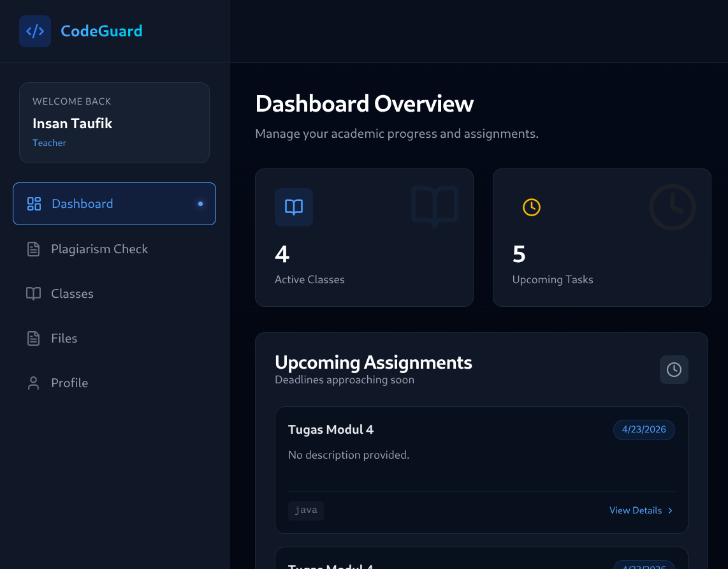Open the Dashboard menu item

click(x=114, y=204)
